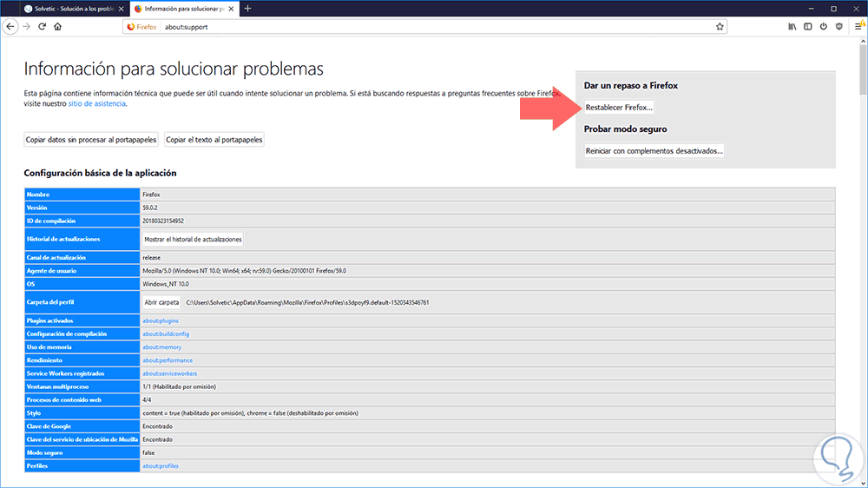Open the about:profiles link
Viewport: 868px width, 488px height.
click(x=160, y=465)
